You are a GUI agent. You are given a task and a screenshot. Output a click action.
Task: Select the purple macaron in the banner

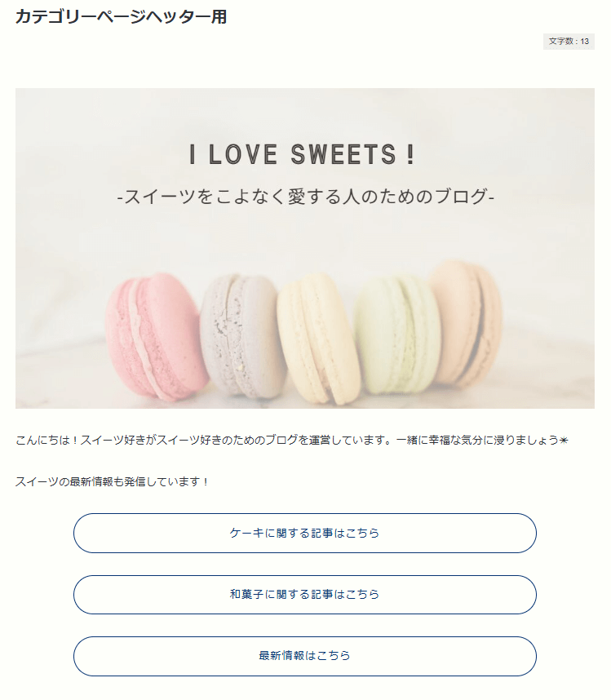tap(241, 334)
